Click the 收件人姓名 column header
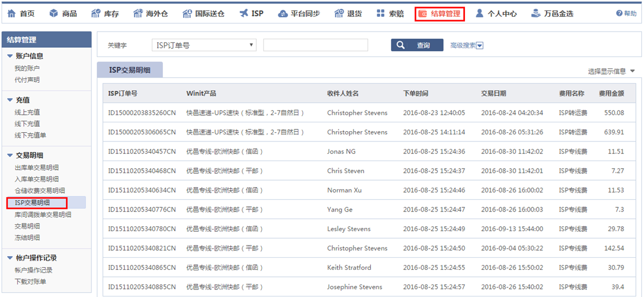The image size is (644, 297). pyautogui.click(x=343, y=93)
